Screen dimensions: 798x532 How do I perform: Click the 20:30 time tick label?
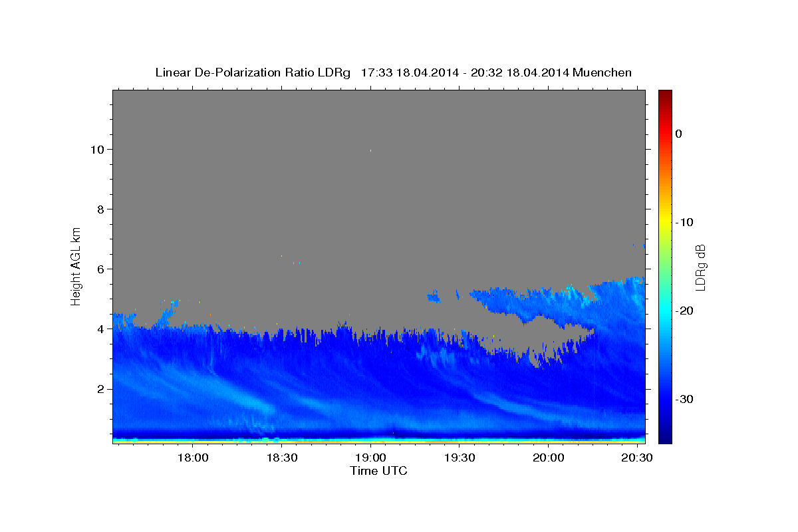(636, 458)
